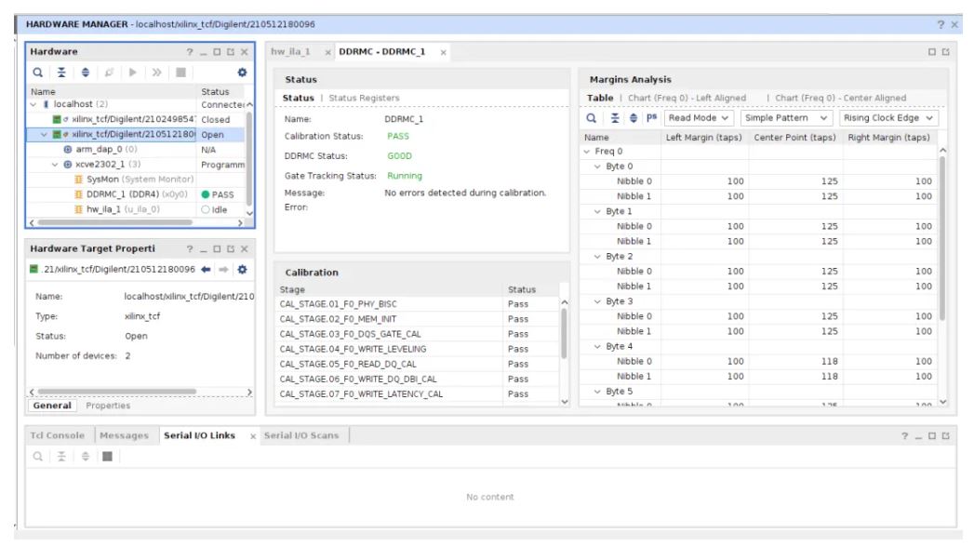Switch to the hw_ila_1 tab
The height and width of the screenshot is (560, 974).
click(x=290, y=51)
